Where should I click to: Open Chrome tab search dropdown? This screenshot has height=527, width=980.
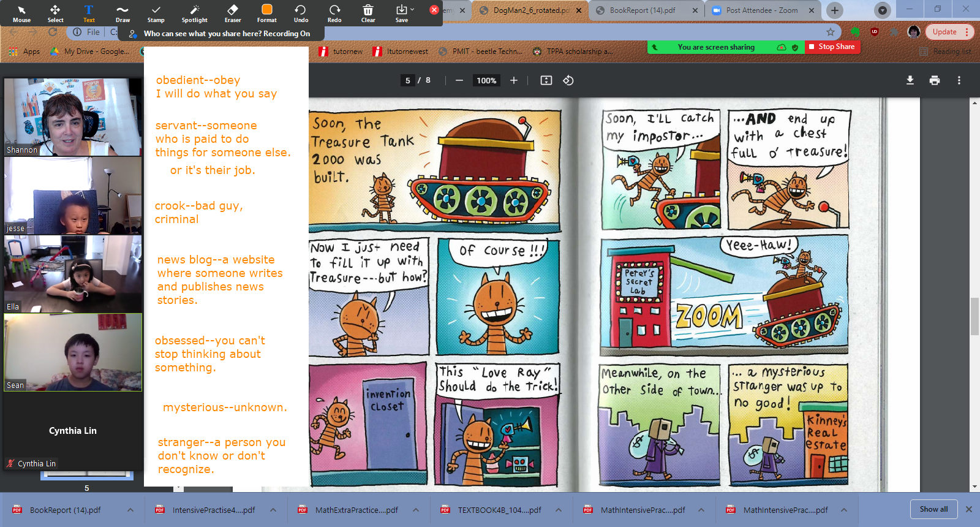coord(882,10)
